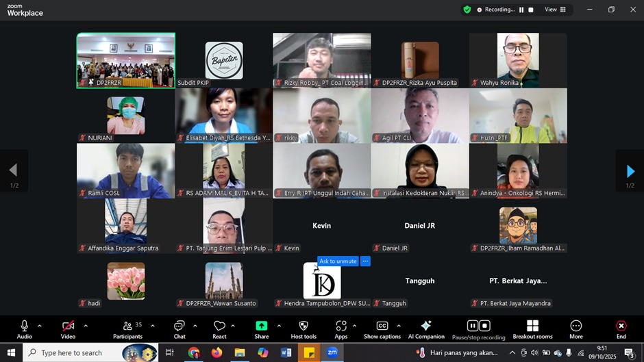Turn on camera with Video button
Screen dimensions: 644x362
[68, 328]
